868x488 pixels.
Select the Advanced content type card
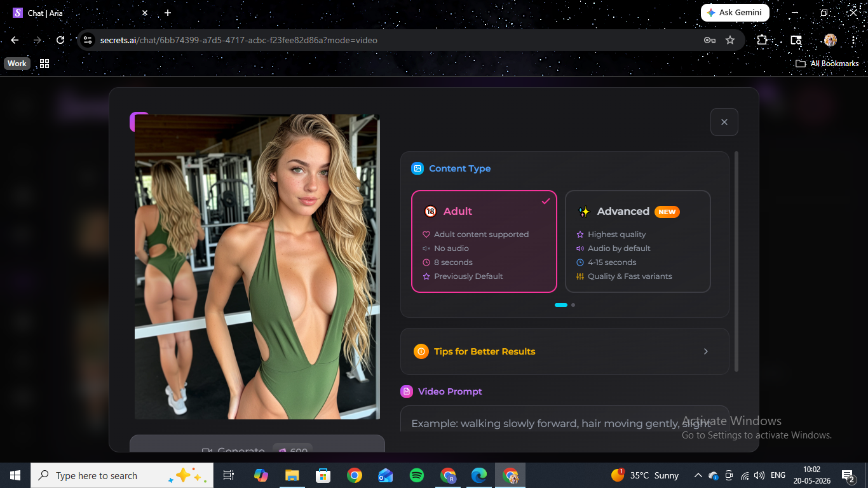tap(637, 241)
